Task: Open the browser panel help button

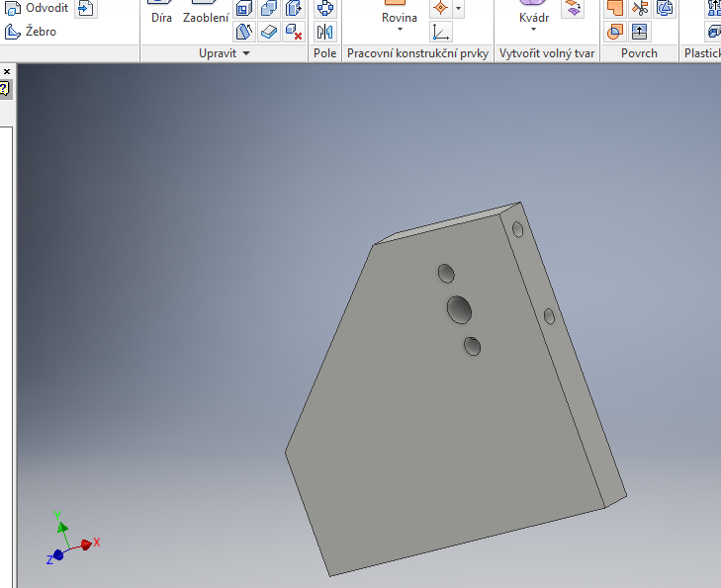Action: [x=4, y=89]
